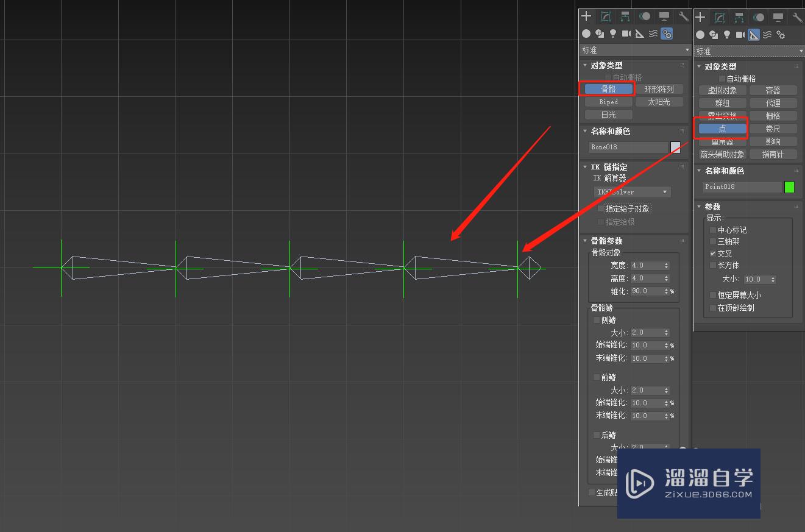
Task: Open the Motion tab in the Point helper panel
Action: 759,18
